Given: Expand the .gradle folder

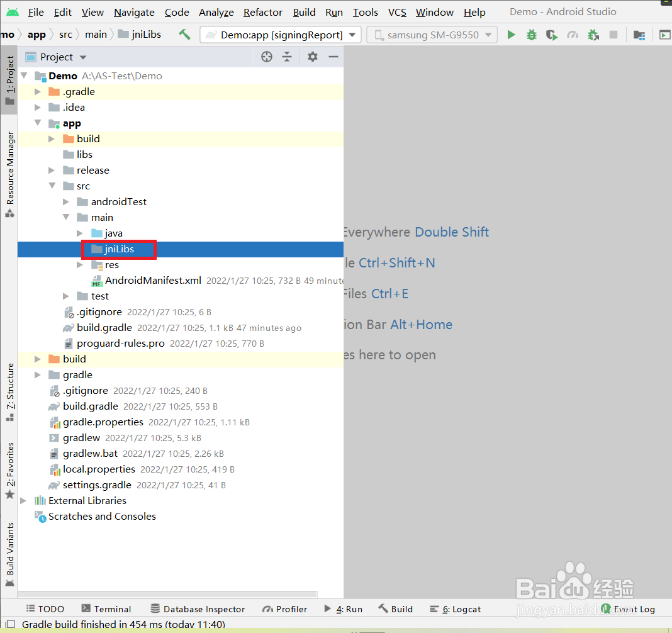Looking at the screenshot, I should click(x=38, y=92).
